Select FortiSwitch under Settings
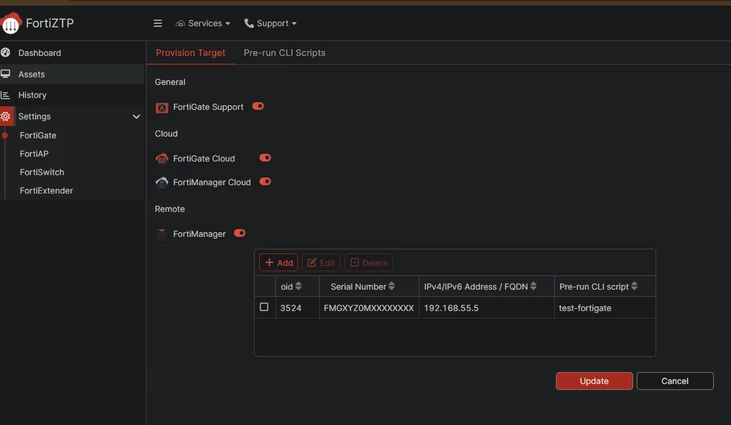 pyautogui.click(x=42, y=172)
